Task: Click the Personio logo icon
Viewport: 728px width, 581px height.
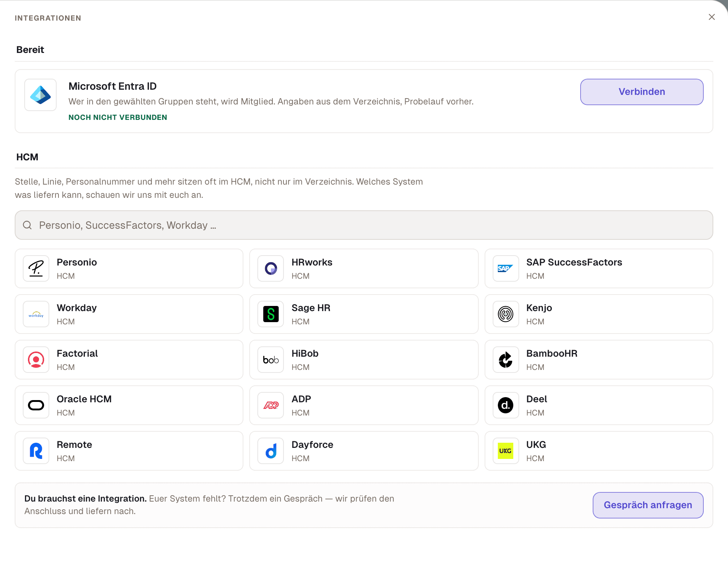Action: click(x=36, y=268)
